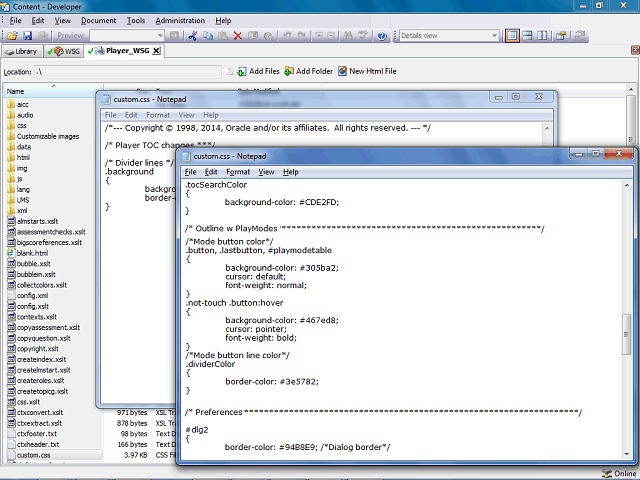The image size is (640, 480).
Task: Select the copyright.xslt file
Action: [x=33, y=349]
